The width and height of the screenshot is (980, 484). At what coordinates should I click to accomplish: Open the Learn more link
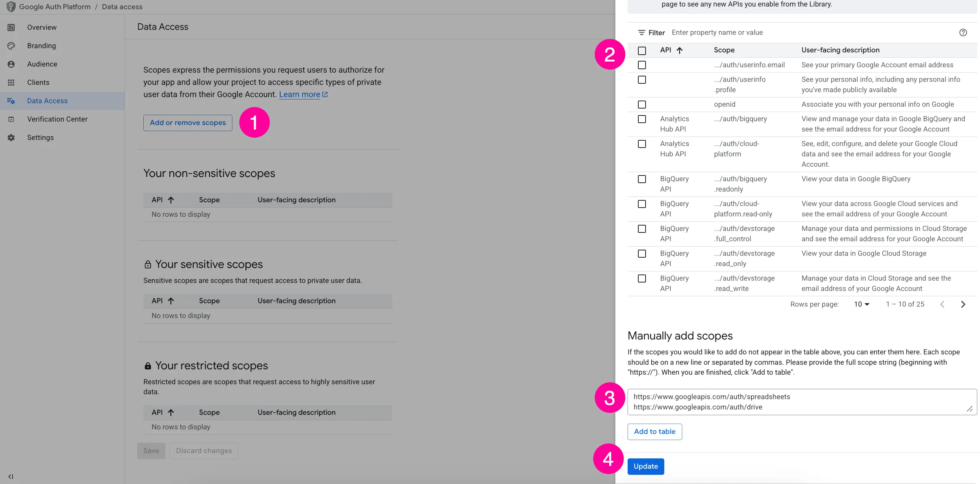(300, 94)
